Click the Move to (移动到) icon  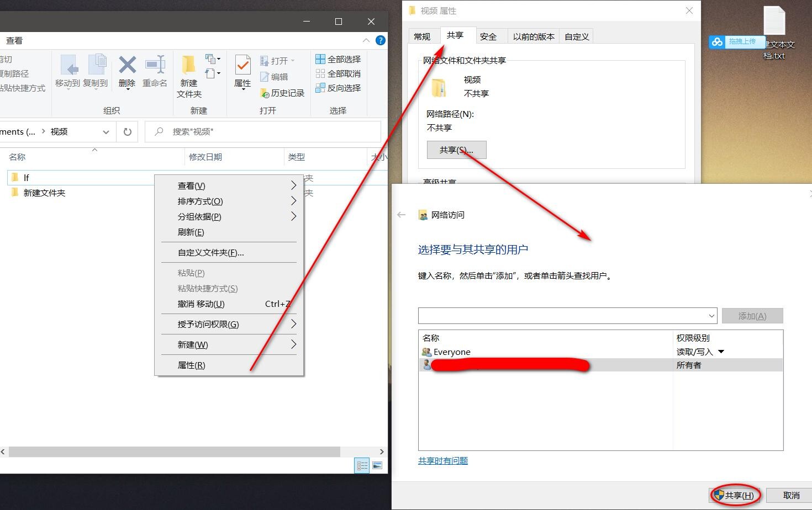click(68, 66)
